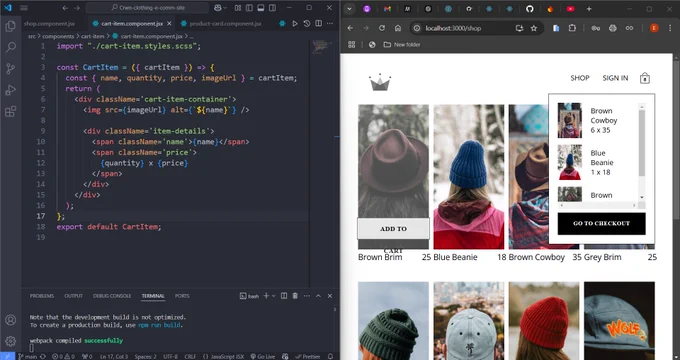
Task: Open the launch profile dropdown beside new terminal
Action: click(273, 296)
